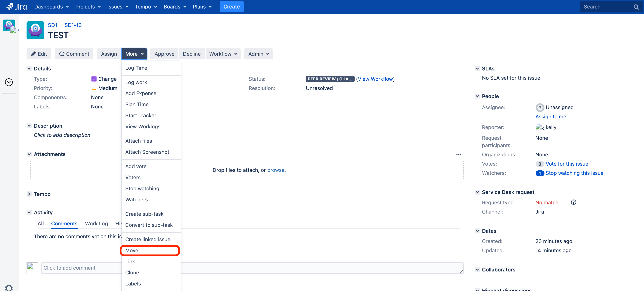Viewport: 644px width, 291px height.
Task: Switch to the Work Log tab
Action: click(x=96, y=224)
